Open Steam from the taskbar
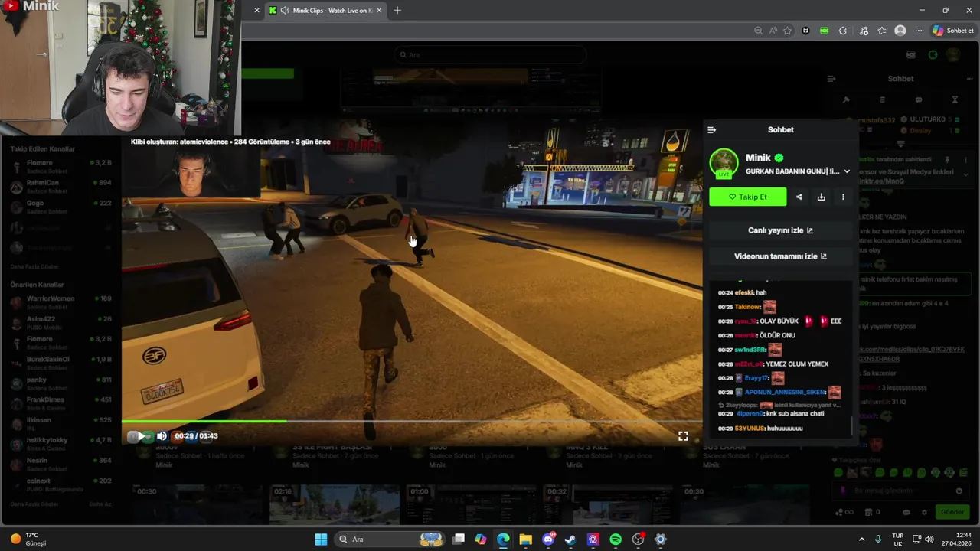The width and height of the screenshot is (980, 551). 570,539
